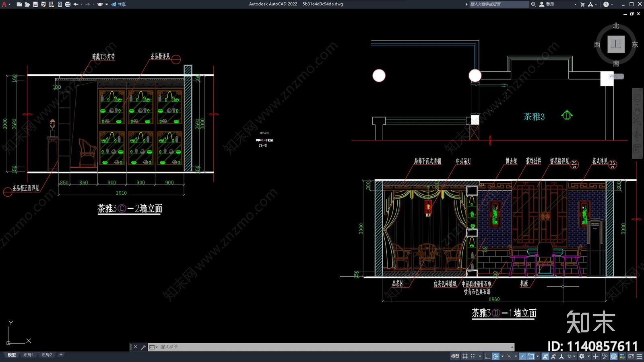The height and width of the screenshot is (362, 644).
Task: Click the Plot printer icon
Action: point(68,4)
